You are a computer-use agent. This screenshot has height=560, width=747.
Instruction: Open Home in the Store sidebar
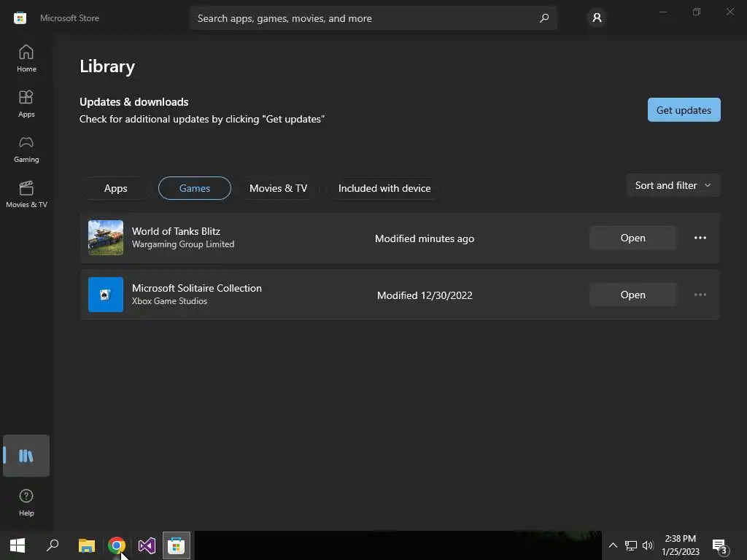coord(26,58)
